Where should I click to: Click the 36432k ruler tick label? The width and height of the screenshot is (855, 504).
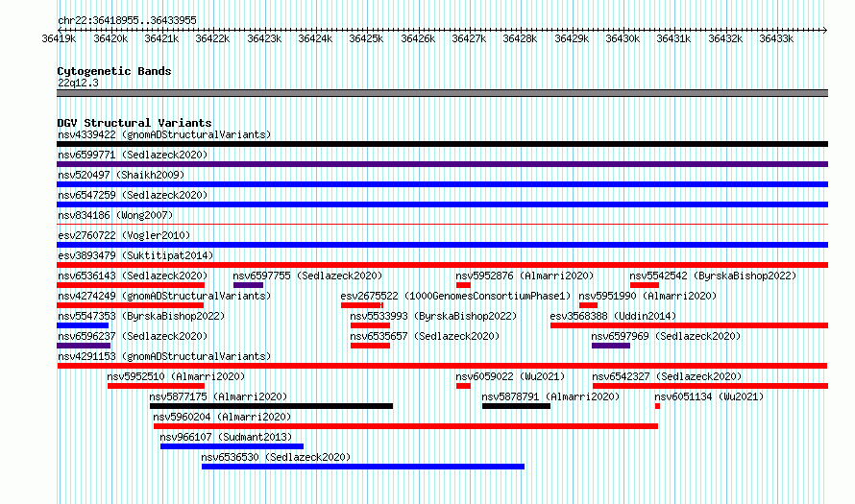click(725, 38)
